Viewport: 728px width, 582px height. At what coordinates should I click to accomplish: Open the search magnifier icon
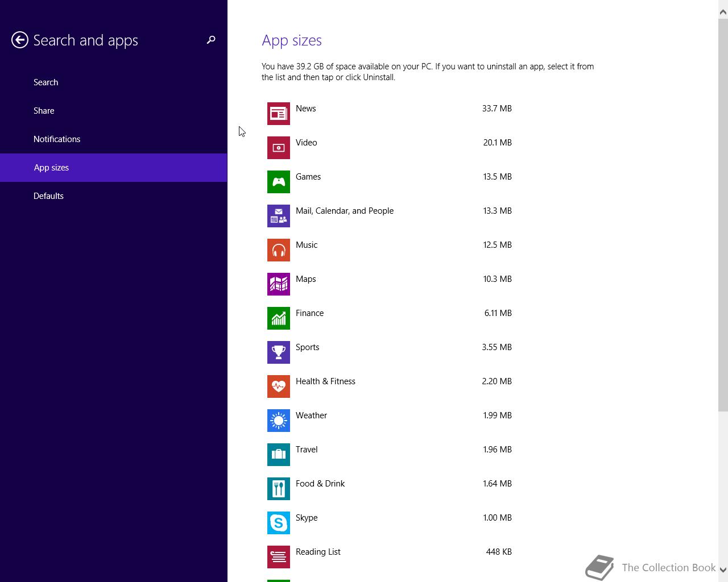click(211, 40)
